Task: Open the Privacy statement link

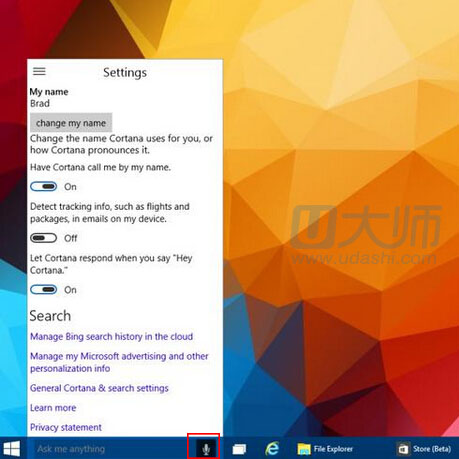Action: [x=66, y=427]
